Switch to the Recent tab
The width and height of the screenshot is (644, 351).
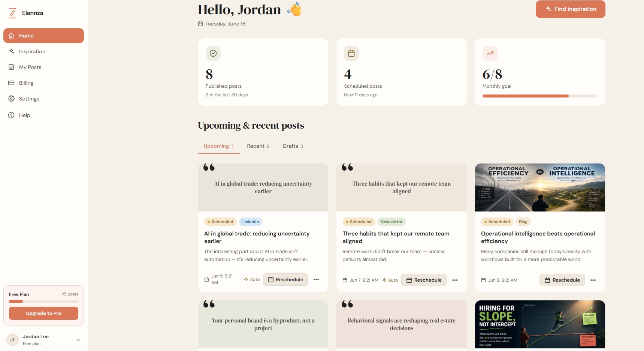[x=258, y=146]
